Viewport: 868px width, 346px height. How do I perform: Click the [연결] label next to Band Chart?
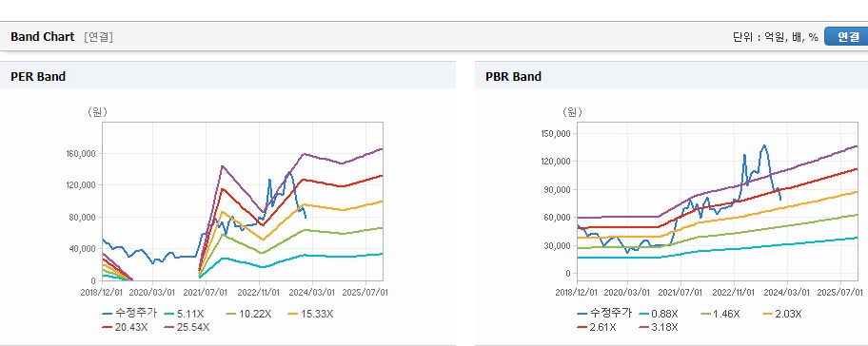[99, 37]
